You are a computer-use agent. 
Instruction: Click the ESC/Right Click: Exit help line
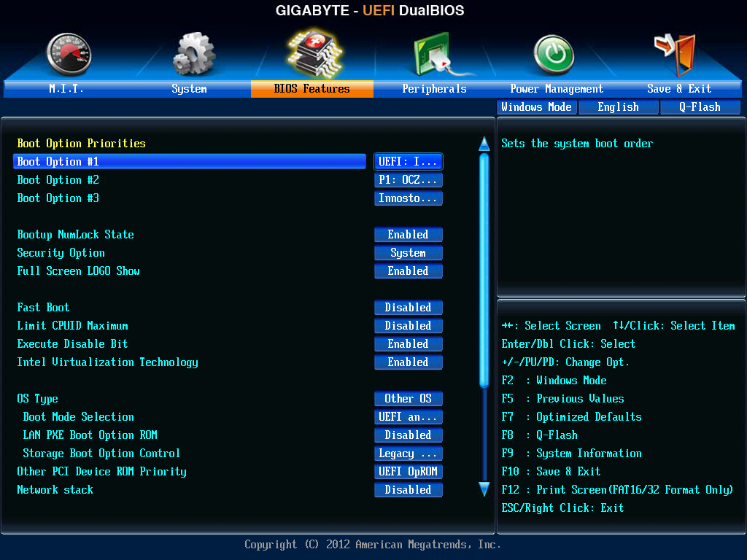[562, 508]
